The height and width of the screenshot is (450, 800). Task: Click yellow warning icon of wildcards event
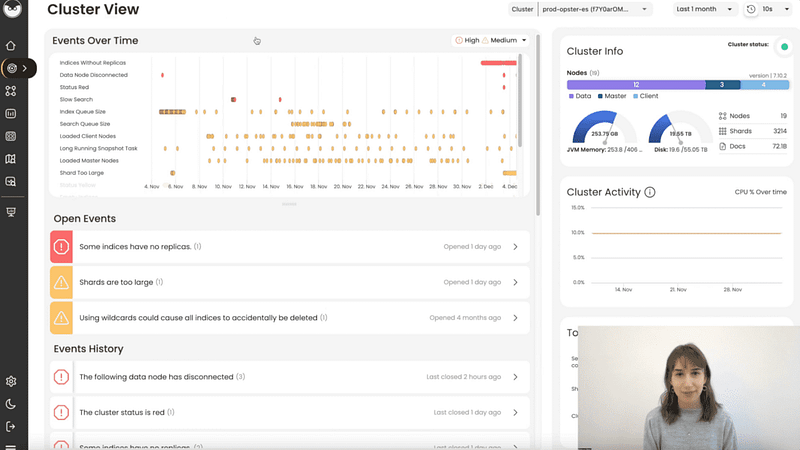click(61, 318)
